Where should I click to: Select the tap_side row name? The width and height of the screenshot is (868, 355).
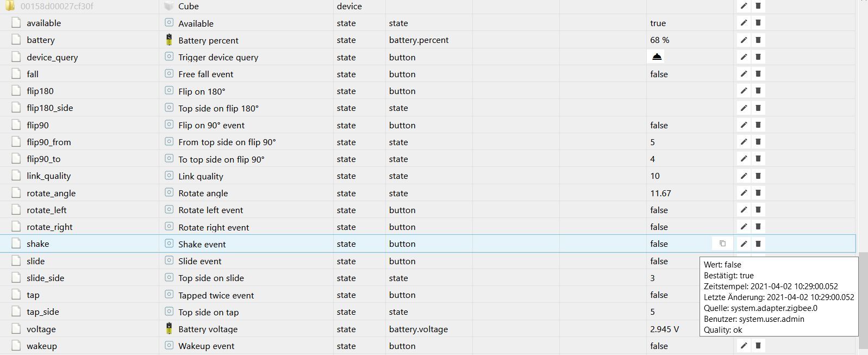click(42, 312)
